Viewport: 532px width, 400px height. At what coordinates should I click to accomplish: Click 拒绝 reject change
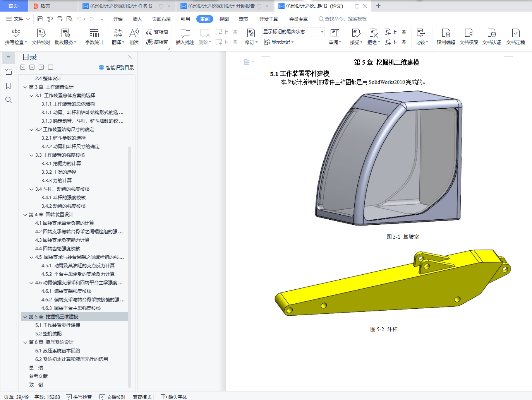click(374, 37)
